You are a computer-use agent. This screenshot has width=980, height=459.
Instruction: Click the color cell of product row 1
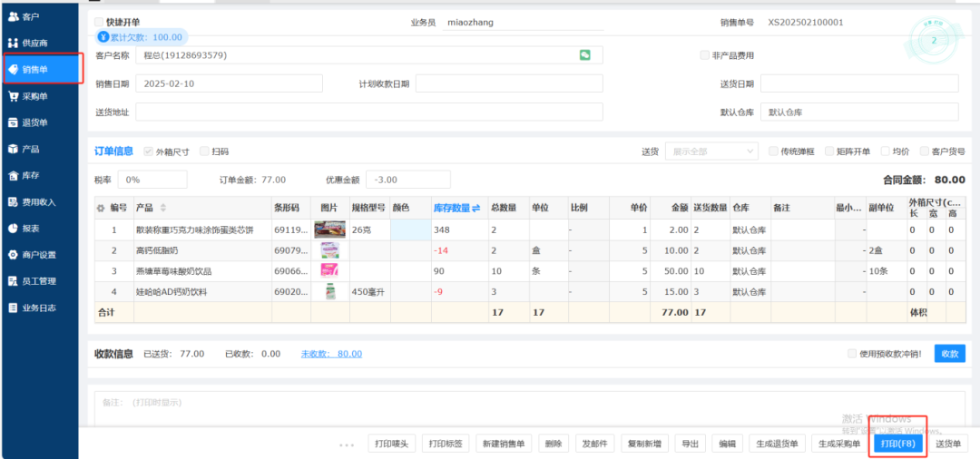(411, 229)
